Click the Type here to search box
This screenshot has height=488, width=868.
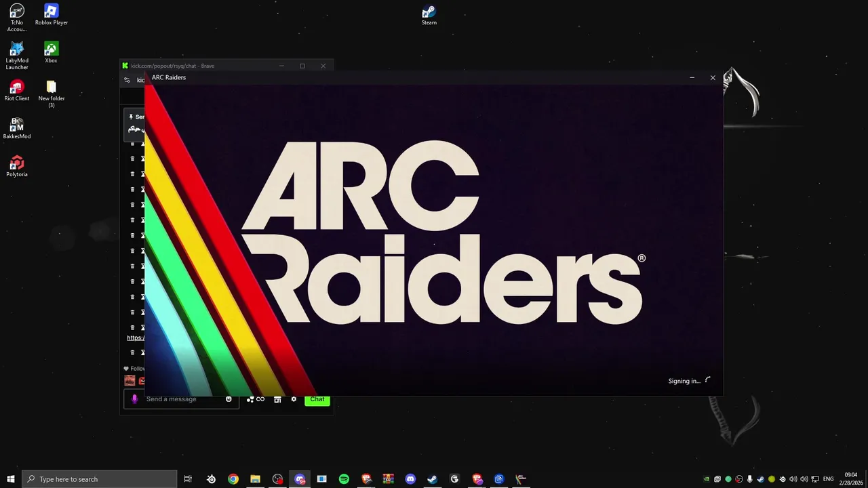coord(100,479)
